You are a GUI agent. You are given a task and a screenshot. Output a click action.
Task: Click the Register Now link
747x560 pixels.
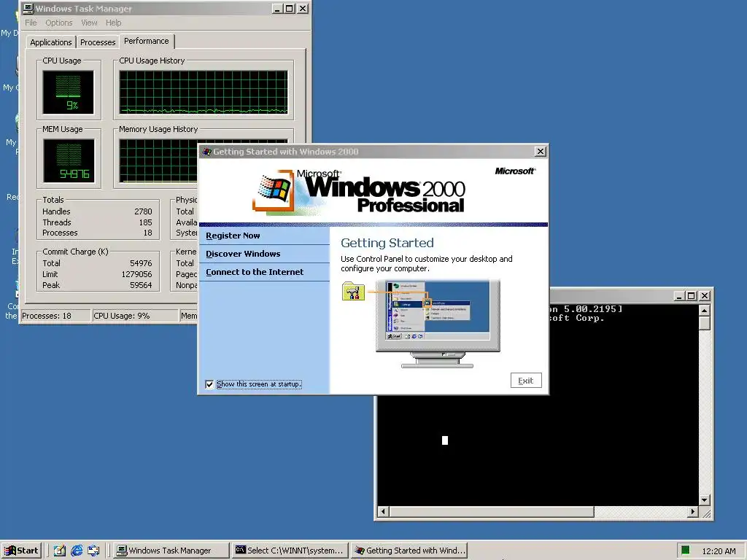point(233,236)
